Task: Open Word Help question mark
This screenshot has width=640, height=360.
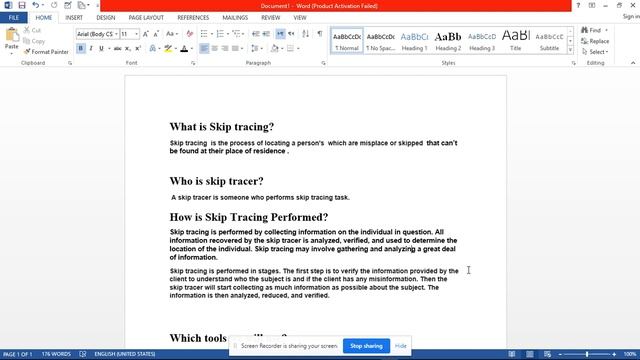Action: 578,5
